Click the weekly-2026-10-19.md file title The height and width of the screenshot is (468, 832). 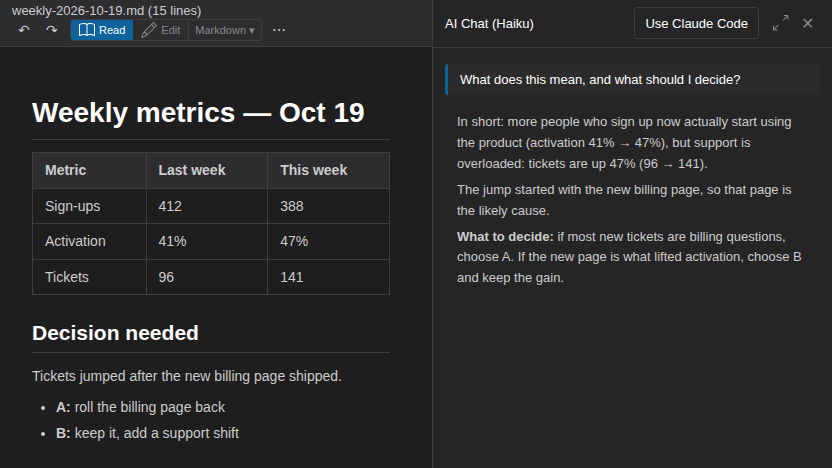107,11
